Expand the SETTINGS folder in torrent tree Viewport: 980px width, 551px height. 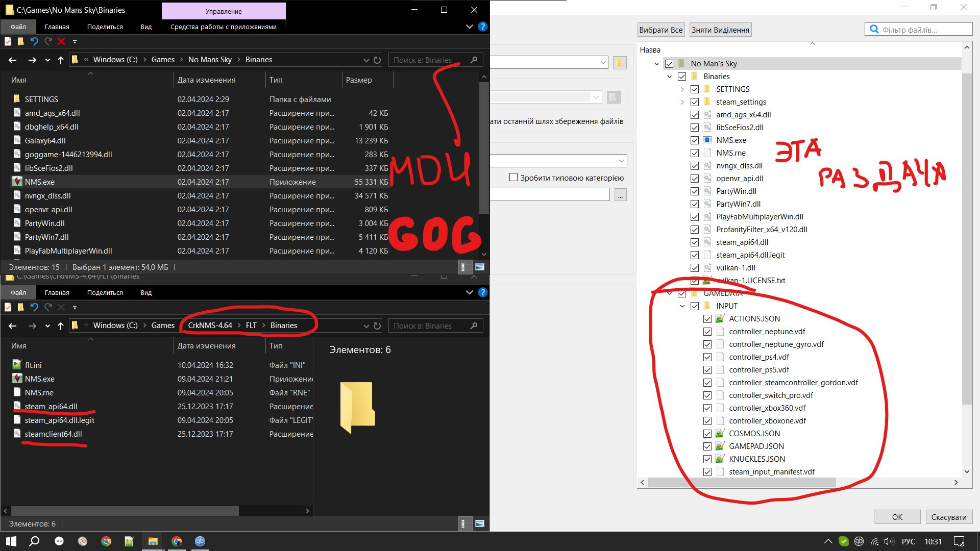(682, 89)
